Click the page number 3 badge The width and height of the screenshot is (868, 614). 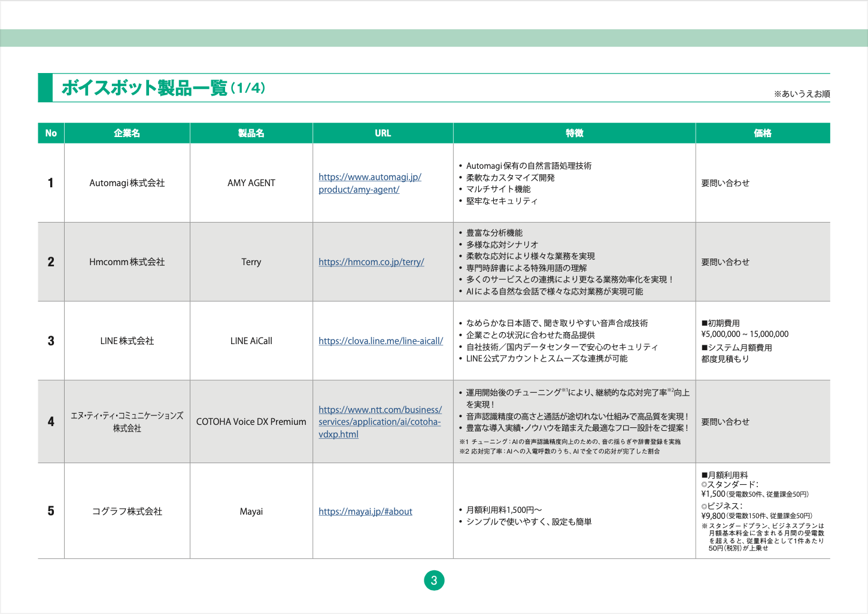pyautogui.click(x=434, y=580)
